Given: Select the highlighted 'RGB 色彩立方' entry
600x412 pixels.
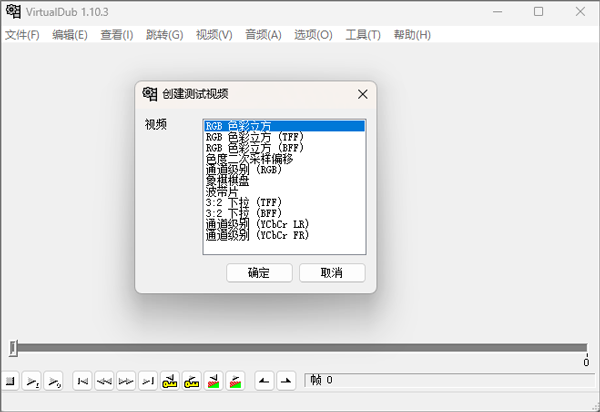Looking at the screenshot, I should point(284,126).
